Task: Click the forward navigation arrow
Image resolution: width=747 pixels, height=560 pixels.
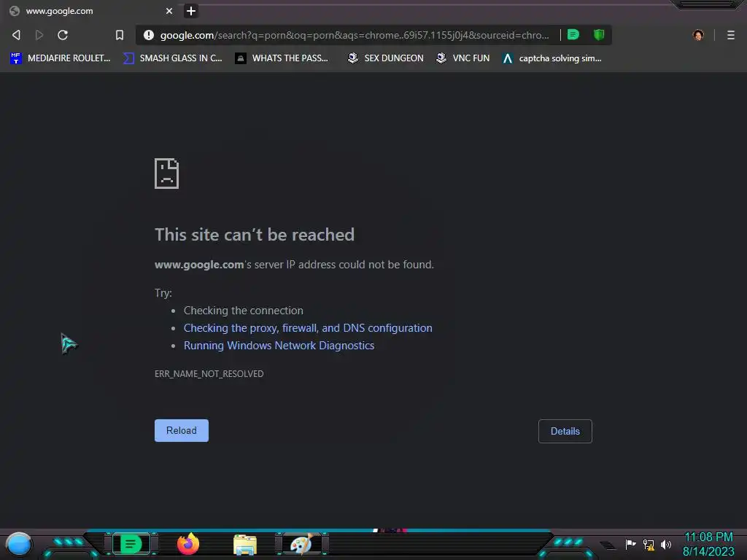Action: tap(39, 35)
